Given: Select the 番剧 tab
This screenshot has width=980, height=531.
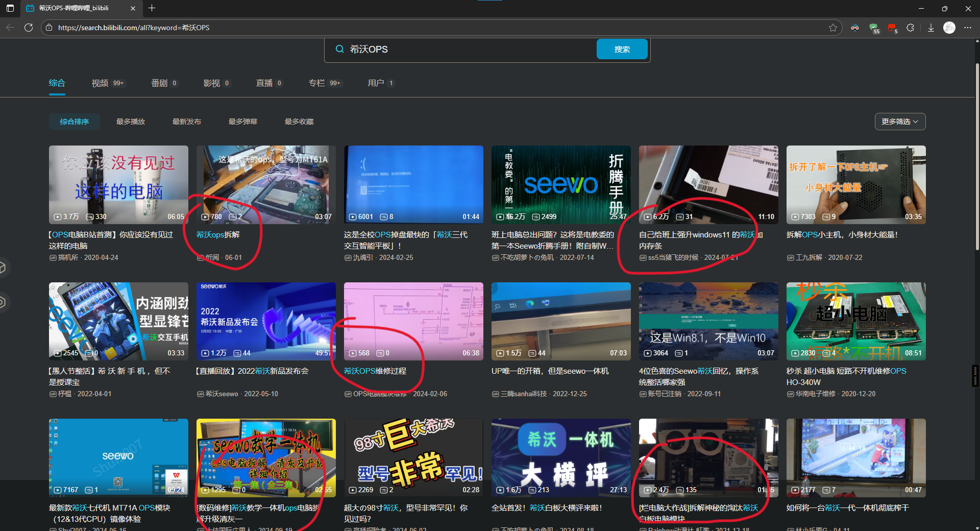Looking at the screenshot, I should coord(159,83).
